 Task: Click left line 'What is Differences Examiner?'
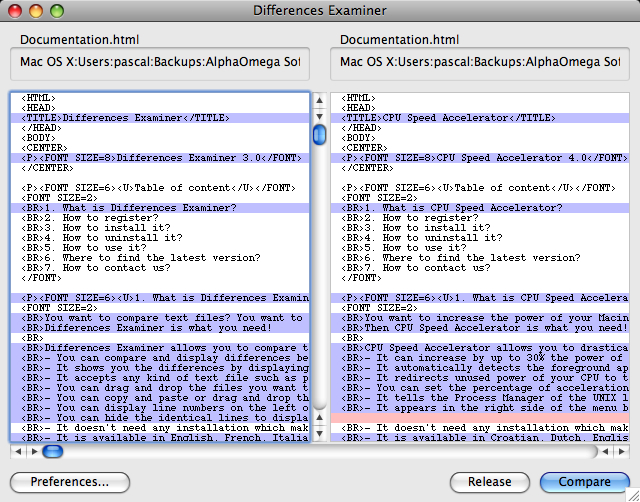click(x=160, y=208)
